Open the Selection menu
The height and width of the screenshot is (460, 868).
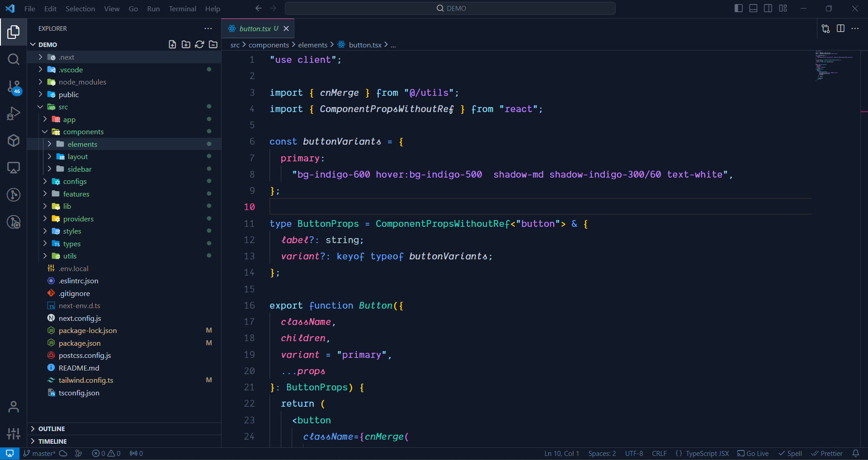[x=80, y=9]
